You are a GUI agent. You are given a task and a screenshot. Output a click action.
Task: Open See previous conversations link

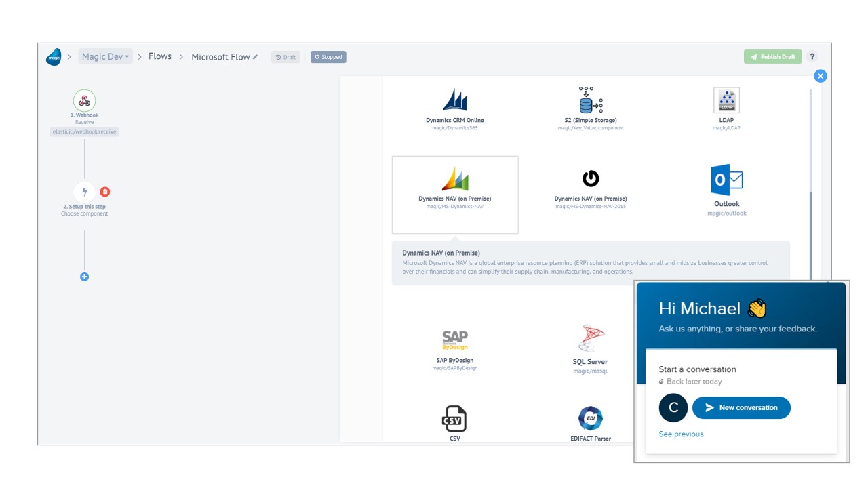[681, 434]
